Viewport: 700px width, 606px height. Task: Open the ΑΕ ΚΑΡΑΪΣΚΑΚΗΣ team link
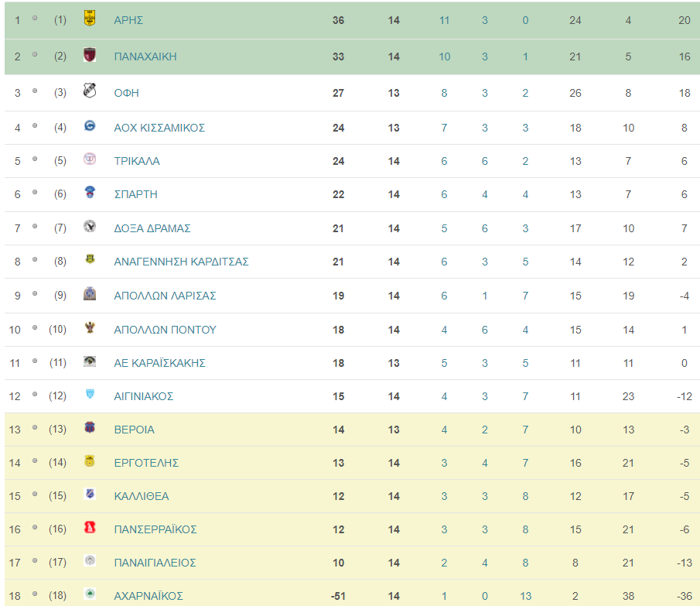160,363
